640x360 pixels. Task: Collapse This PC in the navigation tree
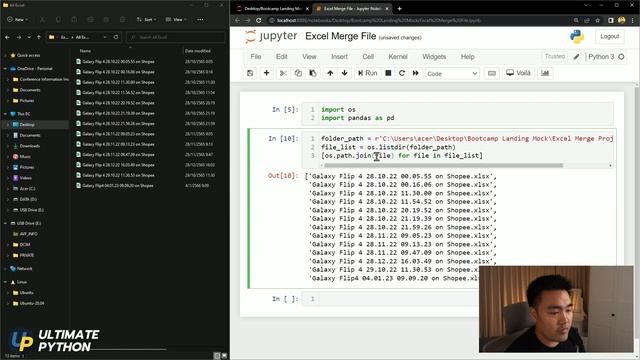(6, 114)
